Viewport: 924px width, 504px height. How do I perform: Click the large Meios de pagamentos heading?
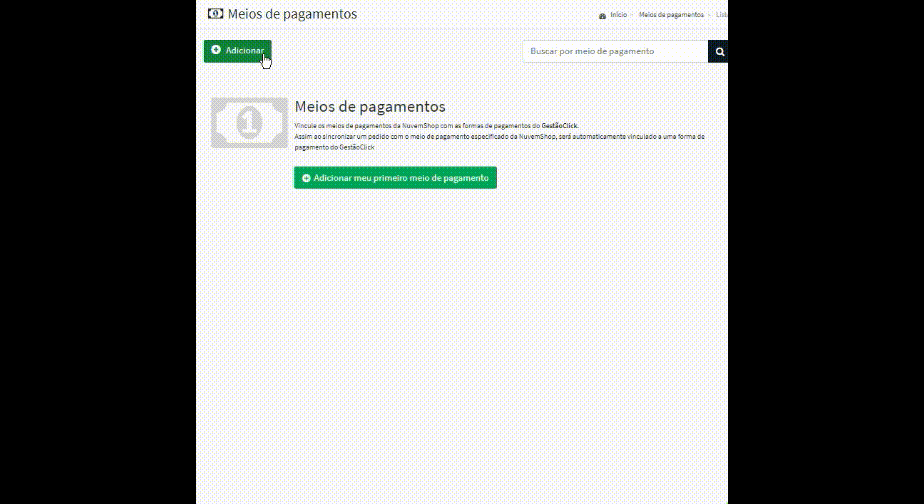pos(370,107)
